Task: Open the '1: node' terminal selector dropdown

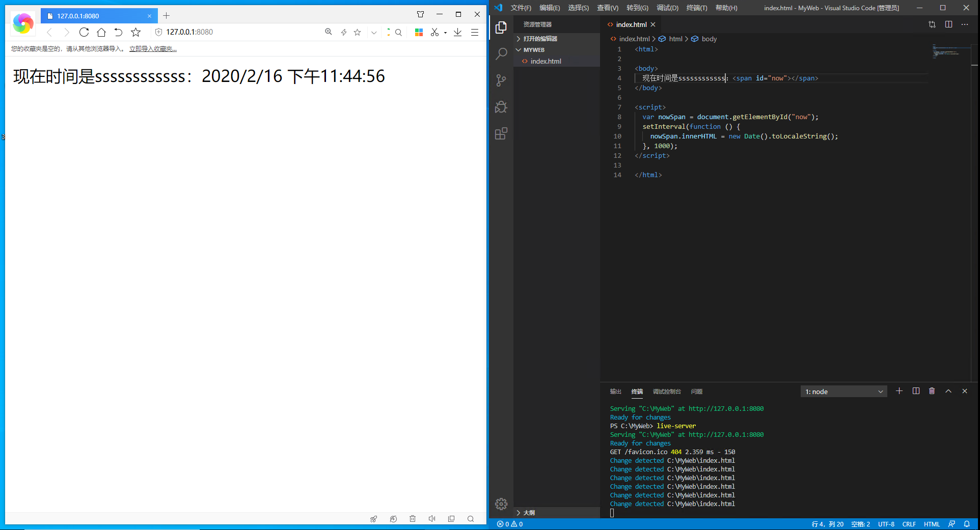Action: pyautogui.click(x=843, y=391)
